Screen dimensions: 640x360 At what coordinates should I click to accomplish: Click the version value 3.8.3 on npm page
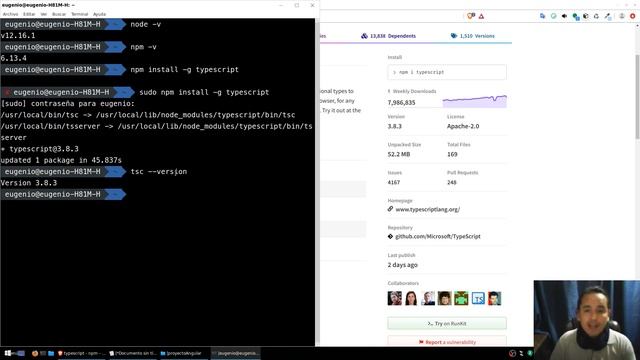394,126
